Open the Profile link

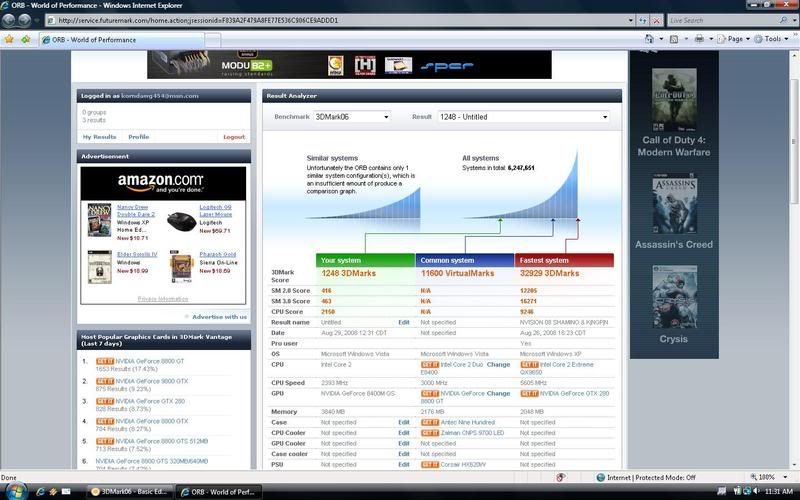click(139, 137)
